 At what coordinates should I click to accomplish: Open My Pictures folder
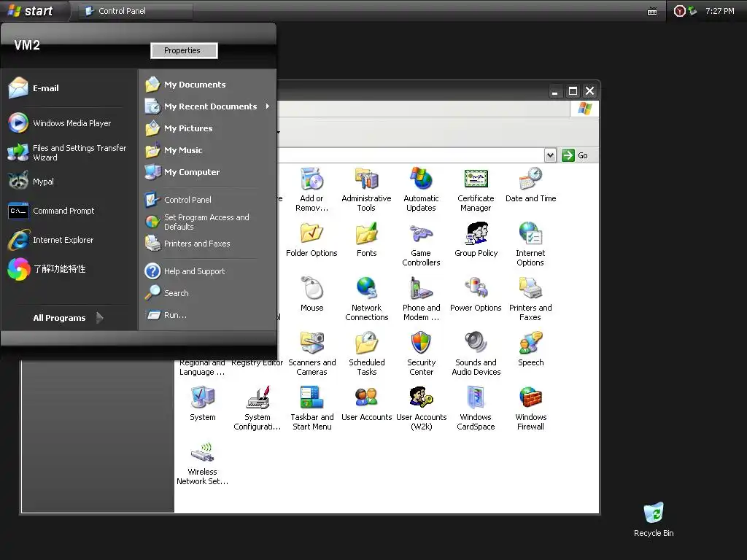click(206, 128)
